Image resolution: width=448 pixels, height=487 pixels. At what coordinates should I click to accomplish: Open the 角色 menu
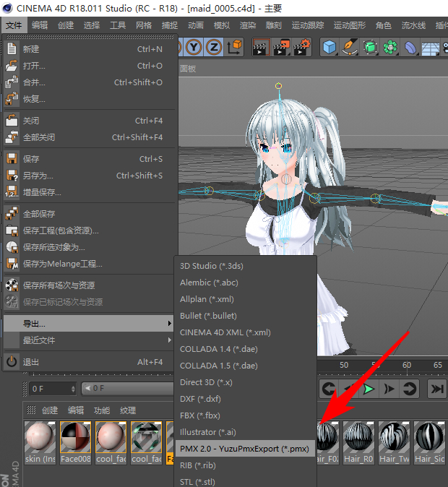[x=384, y=25]
